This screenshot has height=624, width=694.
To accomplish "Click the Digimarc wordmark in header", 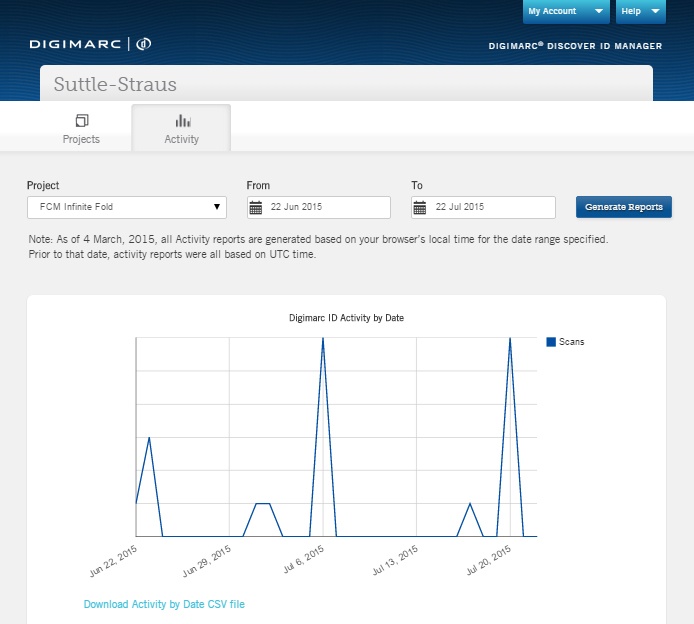I will [76, 44].
